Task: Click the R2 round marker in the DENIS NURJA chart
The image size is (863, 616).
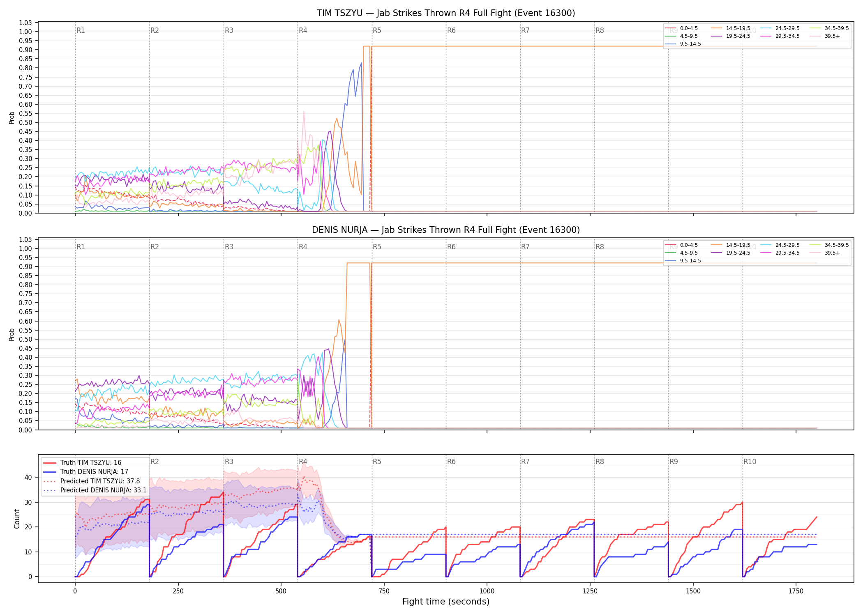Action: [x=155, y=247]
